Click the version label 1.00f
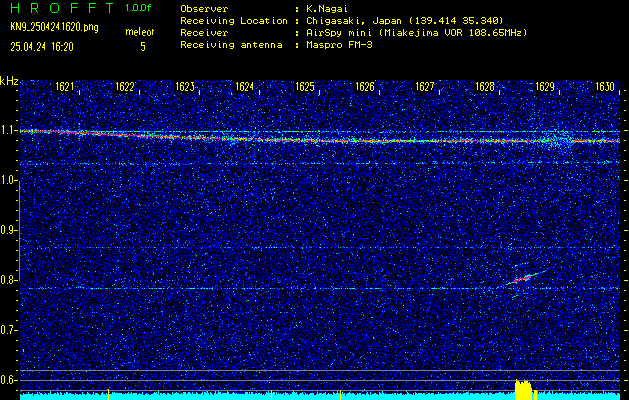629x400 pixels. coord(138,8)
